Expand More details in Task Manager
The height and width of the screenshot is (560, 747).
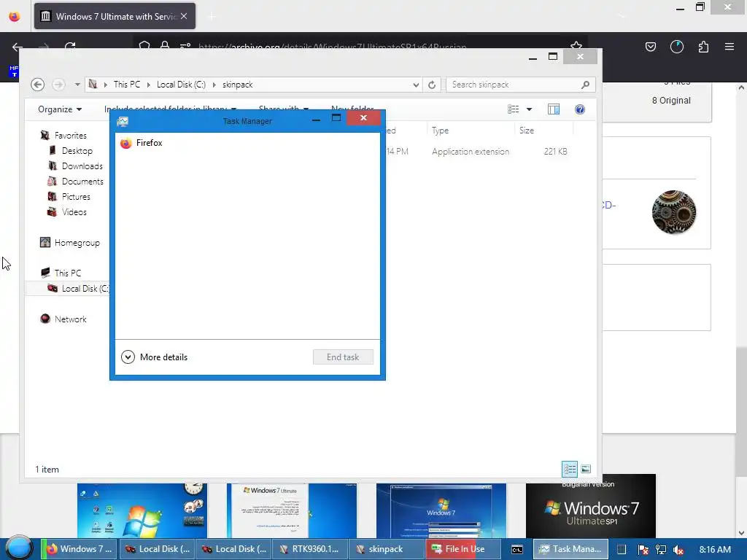coord(155,357)
